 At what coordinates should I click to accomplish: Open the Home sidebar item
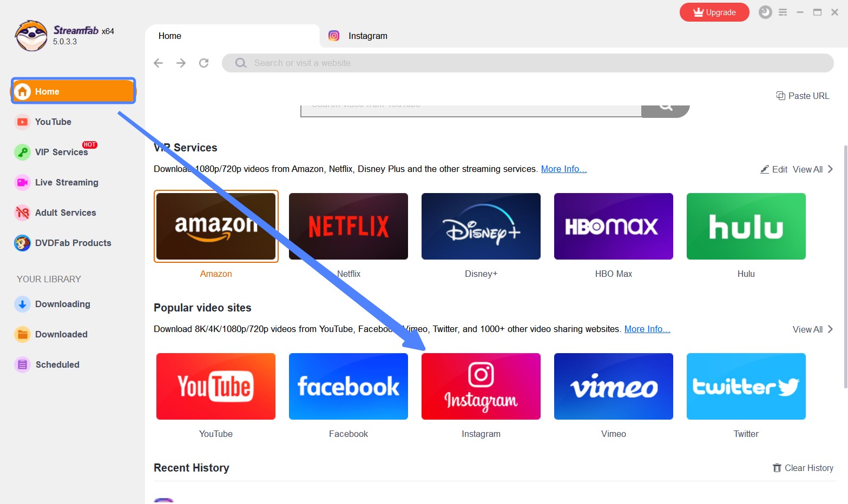pyautogui.click(x=73, y=91)
